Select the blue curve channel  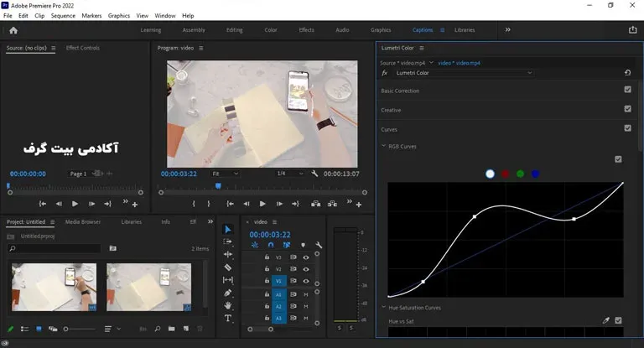pyautogui.click(x=535, y=174)
